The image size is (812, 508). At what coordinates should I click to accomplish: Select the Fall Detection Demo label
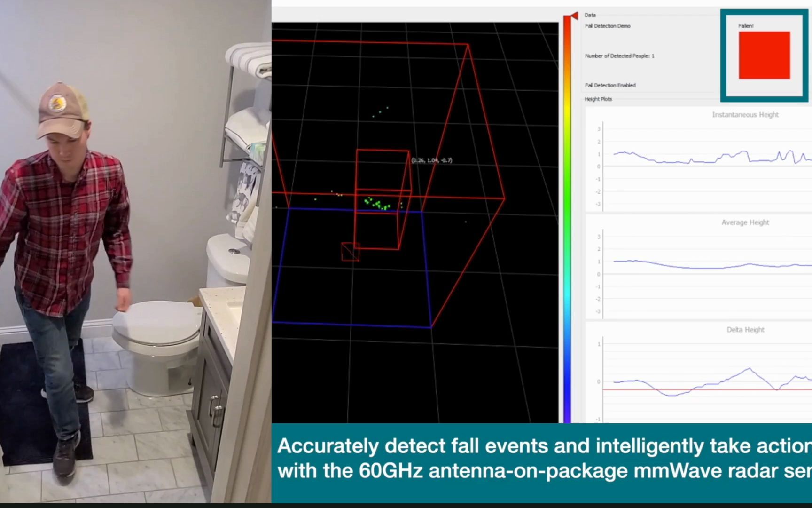coord(608,26)
